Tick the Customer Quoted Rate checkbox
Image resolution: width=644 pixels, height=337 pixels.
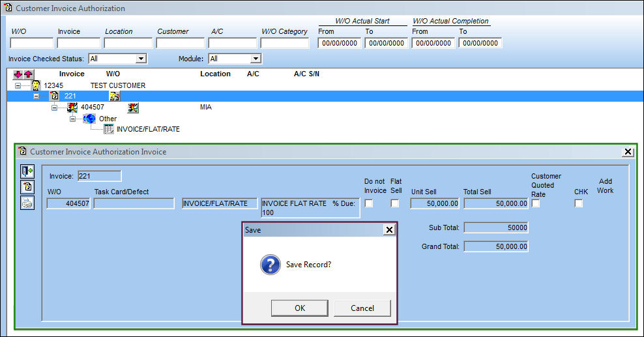(536, 203)
